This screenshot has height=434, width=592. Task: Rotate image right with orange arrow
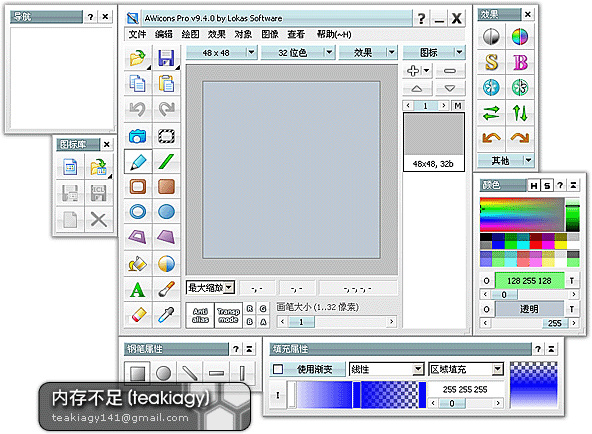[520, 138]
